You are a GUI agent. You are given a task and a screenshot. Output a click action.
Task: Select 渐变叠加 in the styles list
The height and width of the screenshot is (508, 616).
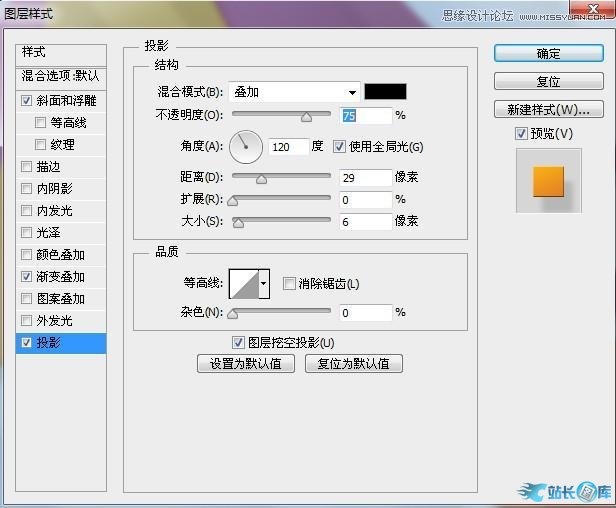pos(60,277)
